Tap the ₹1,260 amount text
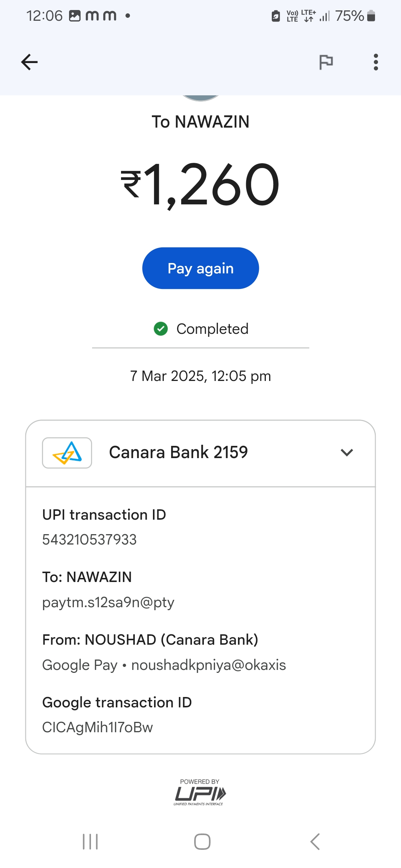 point(200,184)
